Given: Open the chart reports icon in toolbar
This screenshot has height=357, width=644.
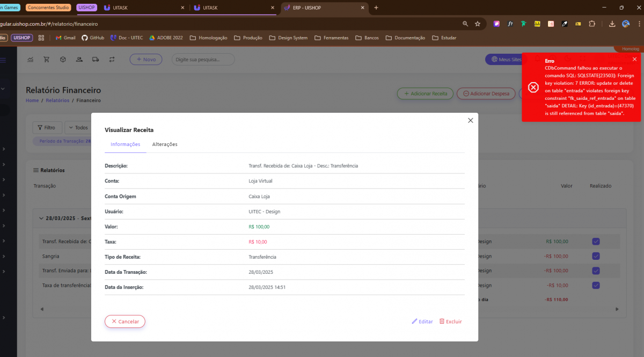Looking at the screenshot, I should [31, 60].
